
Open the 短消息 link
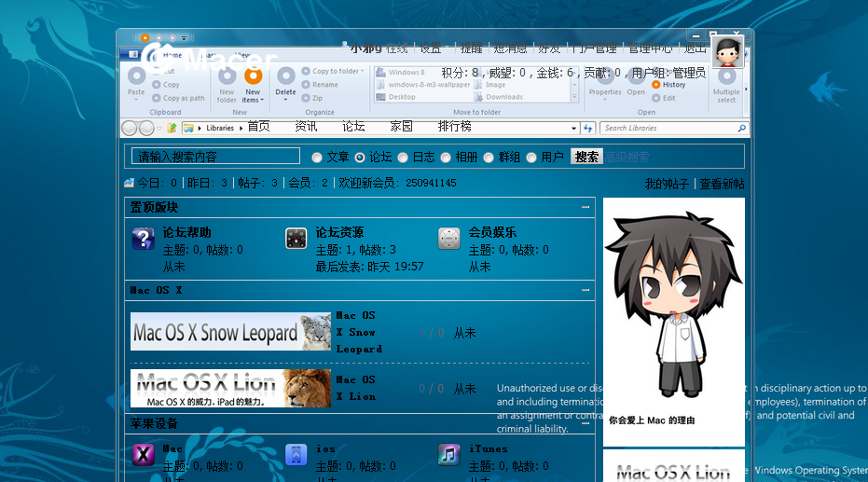pyautogui.click(x=510, y=48)
